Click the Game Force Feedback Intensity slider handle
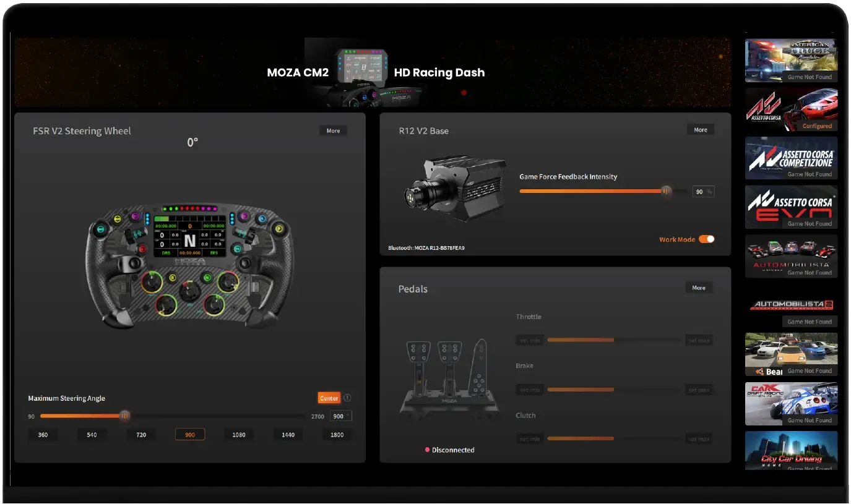Image resolution: width=851 pixels, height=504 pixels. 666,192
